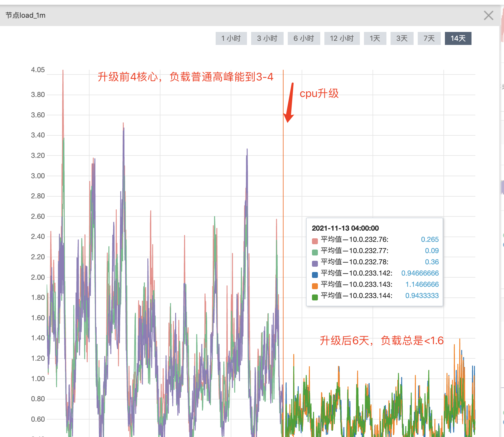Click the 0.60 y-axis label

point(38,419)
